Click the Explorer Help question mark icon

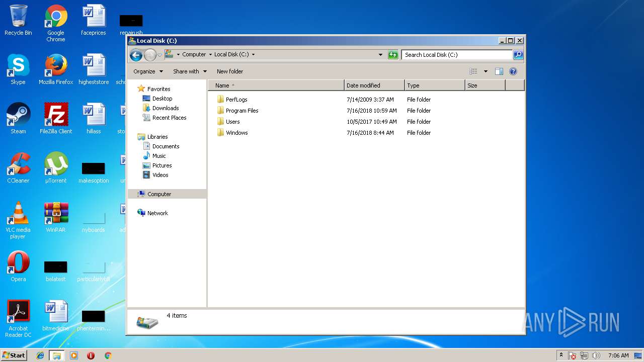coord(513,71)
